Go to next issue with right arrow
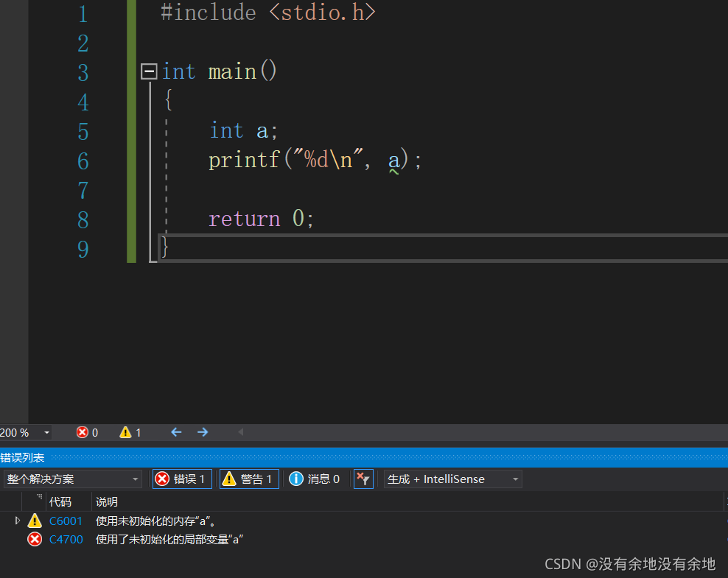 tap(203, 432)
